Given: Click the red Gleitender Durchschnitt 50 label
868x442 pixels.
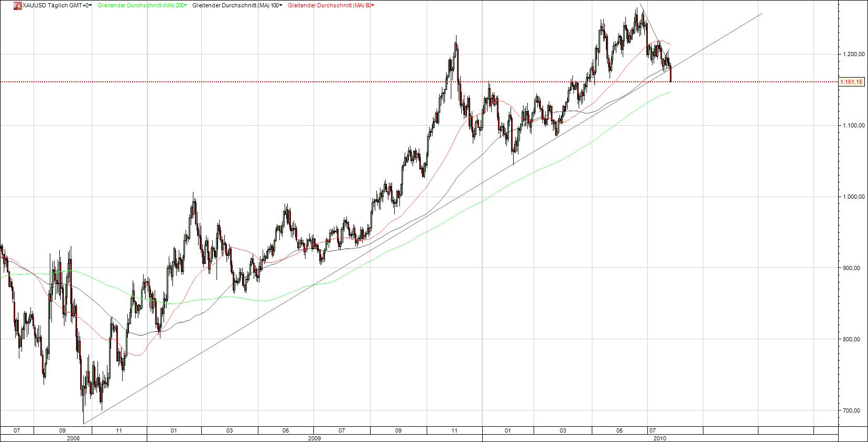Looking at the screenshot, I should tap(329, 5).
